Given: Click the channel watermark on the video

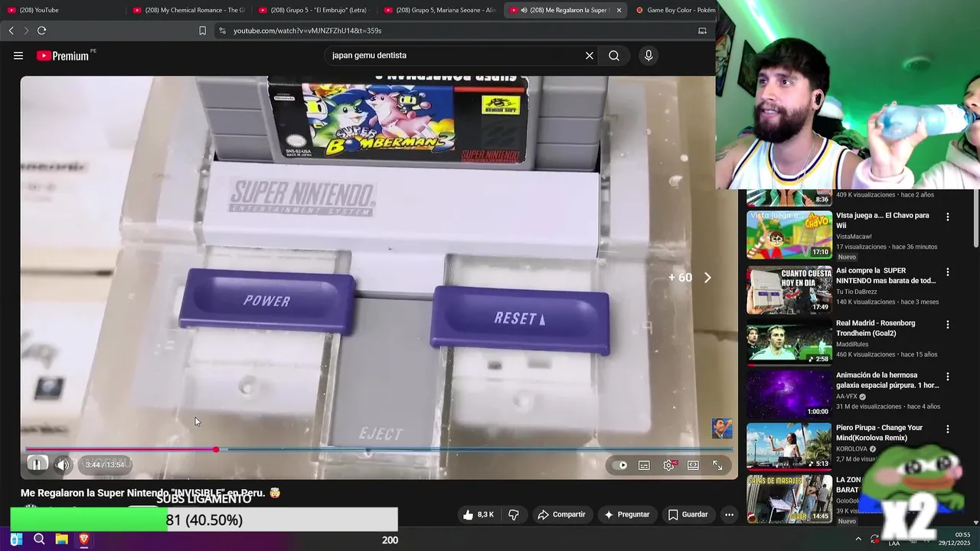Looking at the screenshot, I should tap(722, 429).
